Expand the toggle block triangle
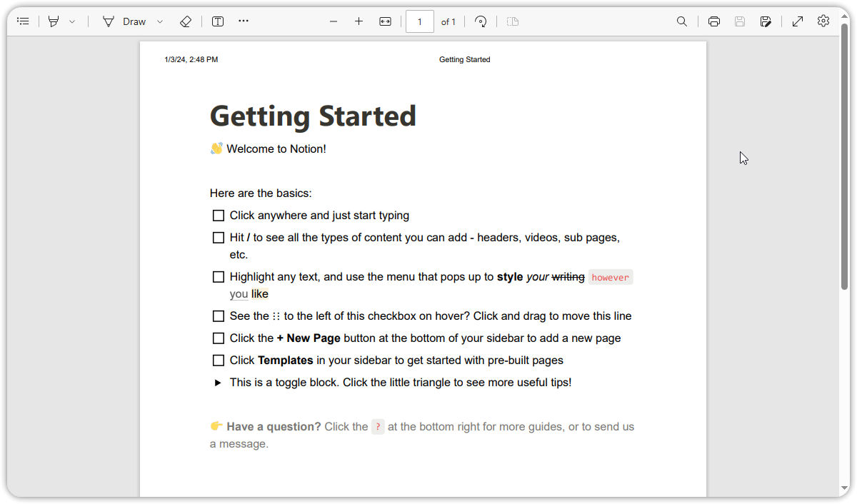 218,382
